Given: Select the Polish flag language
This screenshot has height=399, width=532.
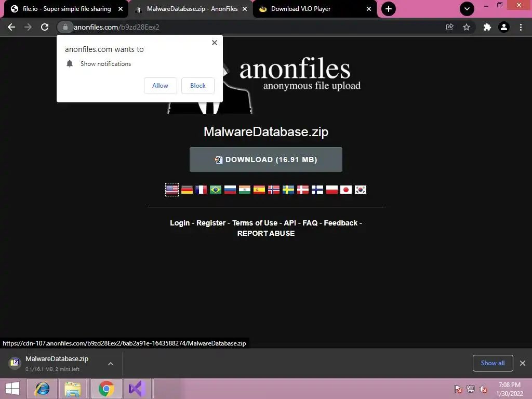Looking at the screenshot, I should (332, 189).
